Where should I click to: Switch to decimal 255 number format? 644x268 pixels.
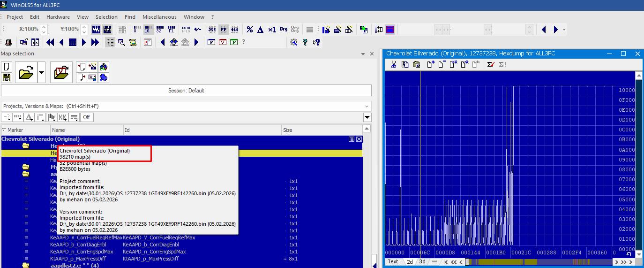212,30
